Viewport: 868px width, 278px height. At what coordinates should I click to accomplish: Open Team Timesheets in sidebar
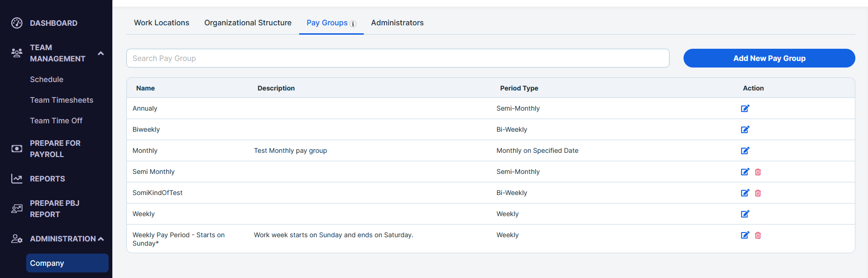(x=61, y=100)
